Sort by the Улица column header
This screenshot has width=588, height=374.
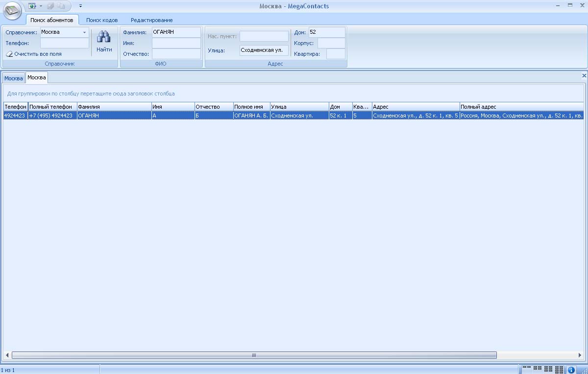299,107
